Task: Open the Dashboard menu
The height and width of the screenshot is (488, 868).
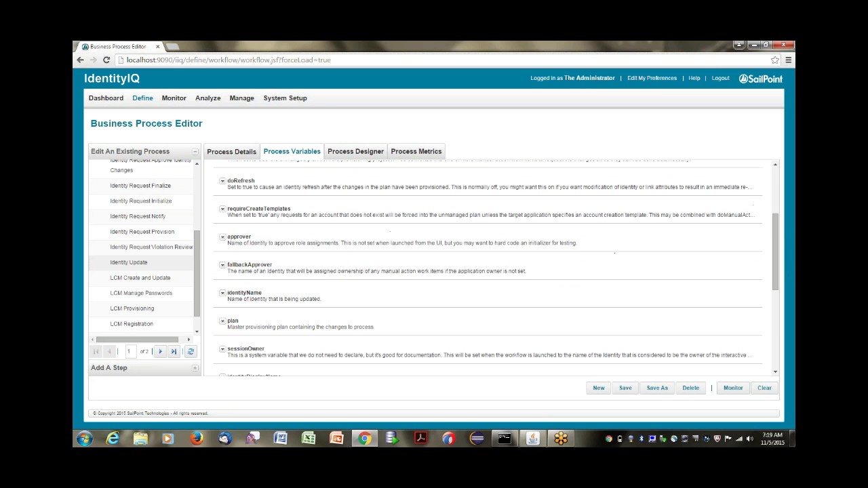Action: (x=106, y=98)
